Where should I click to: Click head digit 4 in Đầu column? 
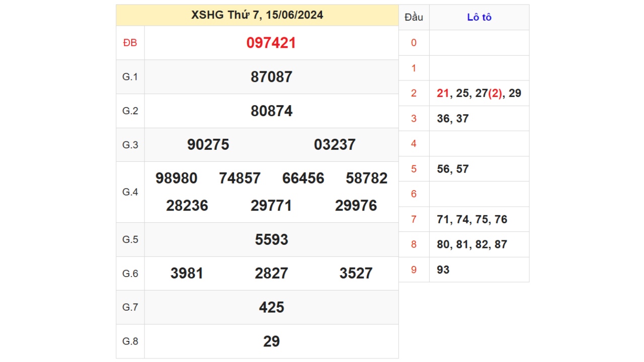(414, 144)
